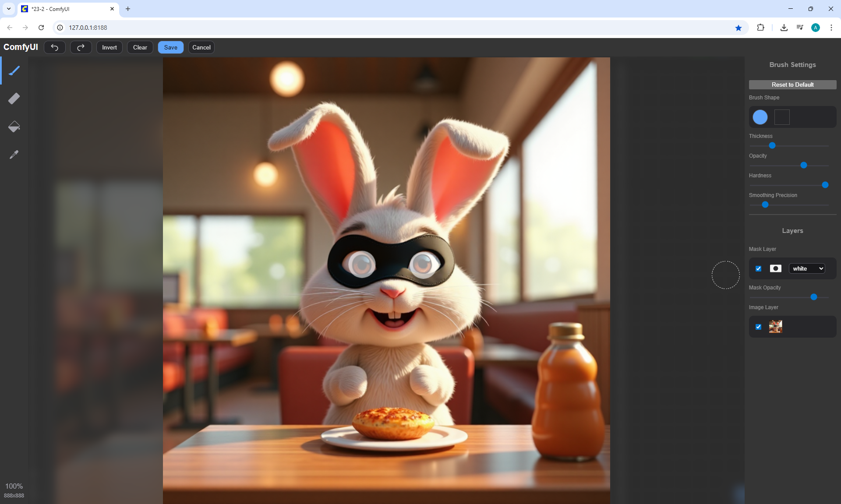Click the undo arrow button
Screen dimensions: 841x504
[55, 47]
